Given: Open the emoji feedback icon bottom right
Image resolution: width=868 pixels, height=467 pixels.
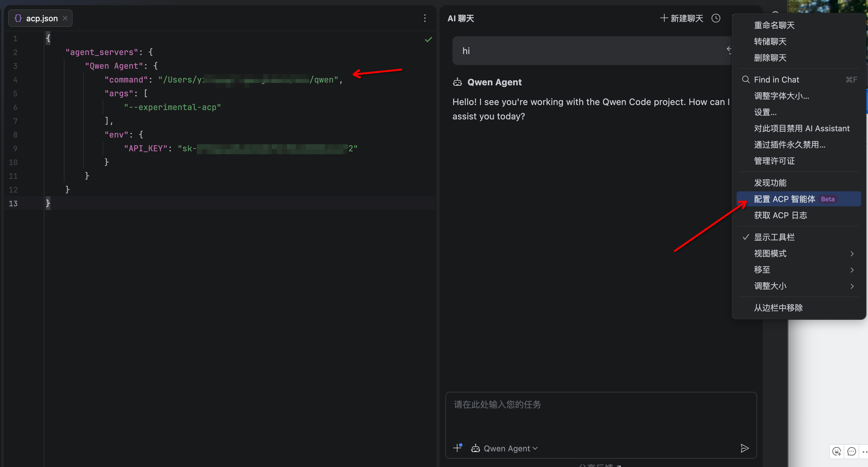Looking at the screenshot, I should (837, 451).
